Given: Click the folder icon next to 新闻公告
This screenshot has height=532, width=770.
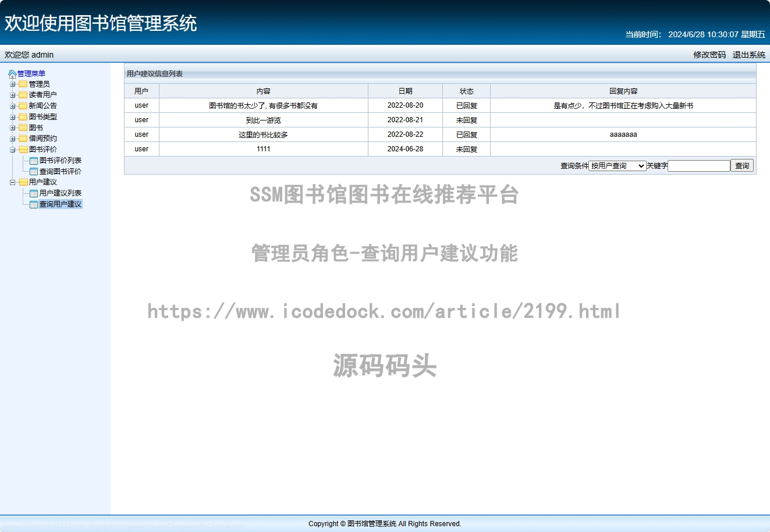Looking at the screenshot, I should pyautogui.click(x=23, y=106).
